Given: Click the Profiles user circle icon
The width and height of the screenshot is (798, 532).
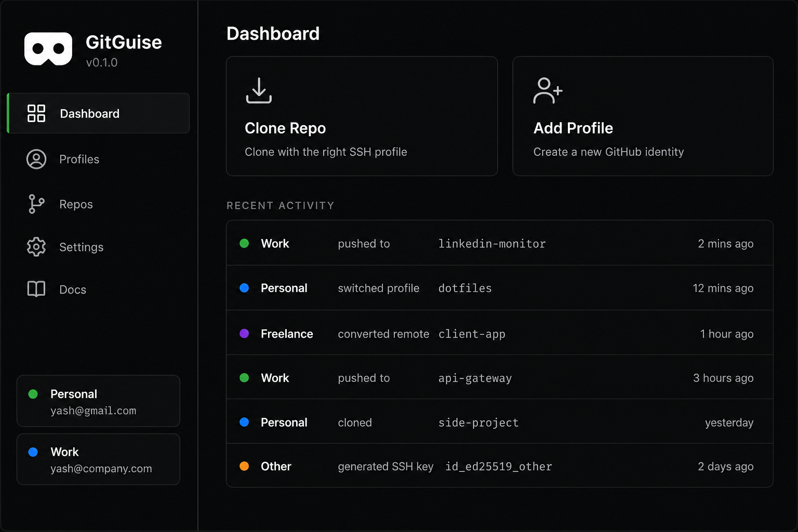Looking at the screenshot, I should pos(36,159).
